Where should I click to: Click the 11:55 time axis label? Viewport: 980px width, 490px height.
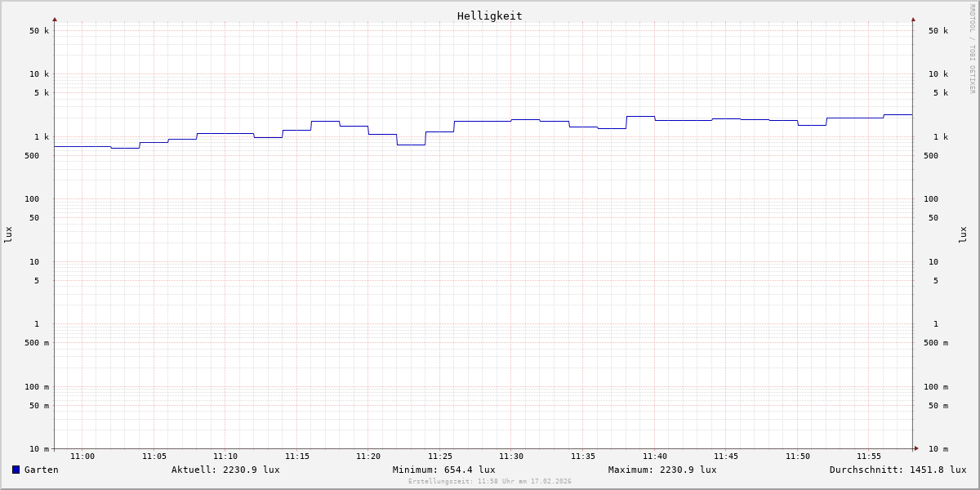click(869, 457)
